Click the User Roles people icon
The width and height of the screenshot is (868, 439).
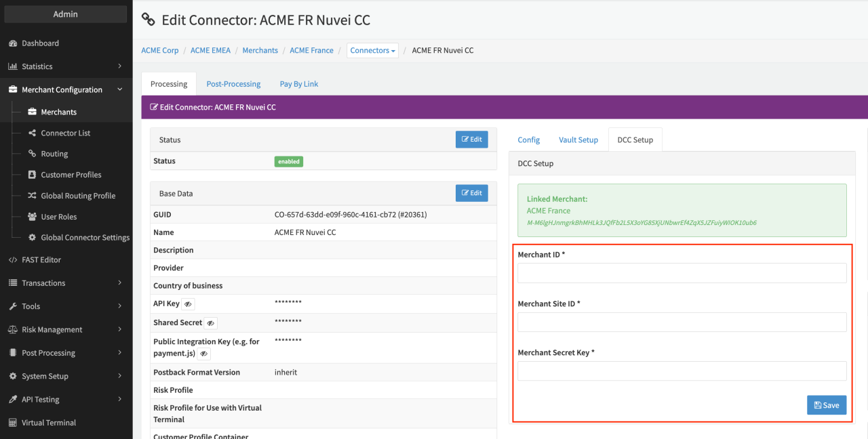pyautogui.click(x=32, y=217)
